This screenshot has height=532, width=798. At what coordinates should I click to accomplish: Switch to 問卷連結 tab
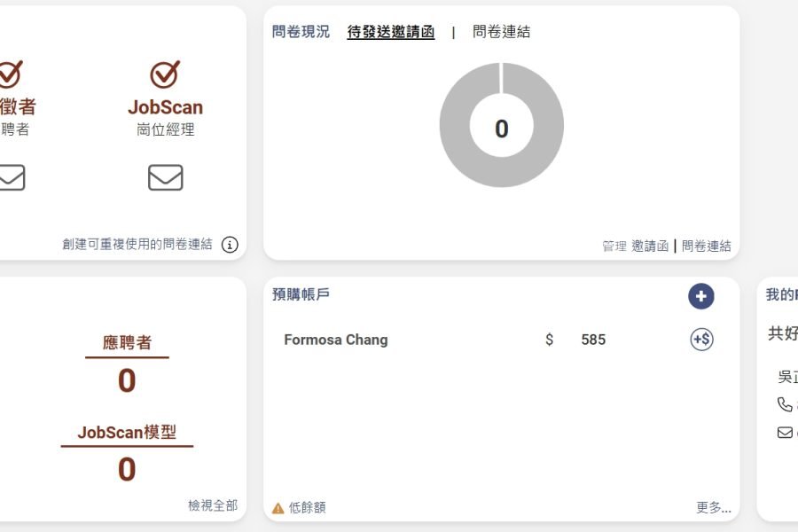point(501,32)
